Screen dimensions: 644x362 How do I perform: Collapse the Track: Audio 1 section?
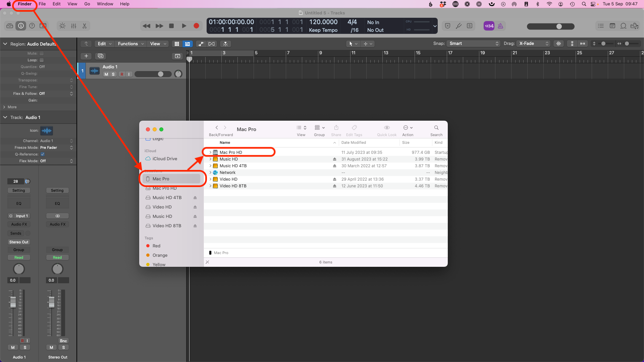[5, 117]
